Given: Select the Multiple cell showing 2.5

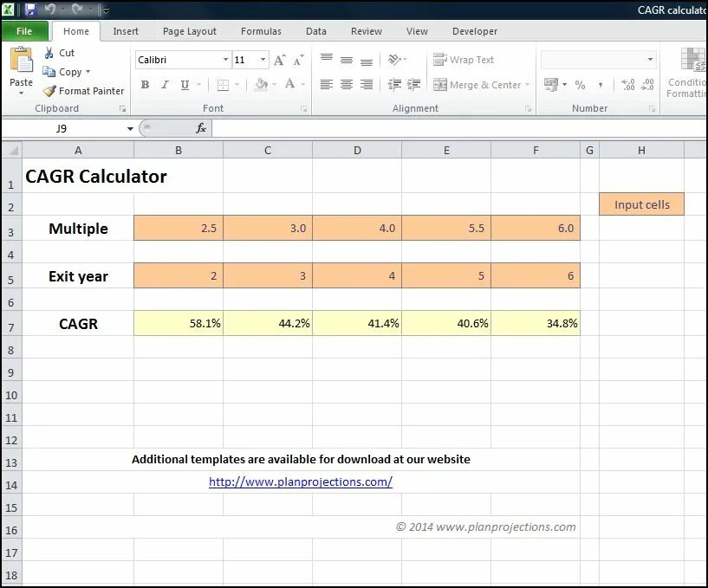Looking at the screenshot, I should click(x=179, y=228).
